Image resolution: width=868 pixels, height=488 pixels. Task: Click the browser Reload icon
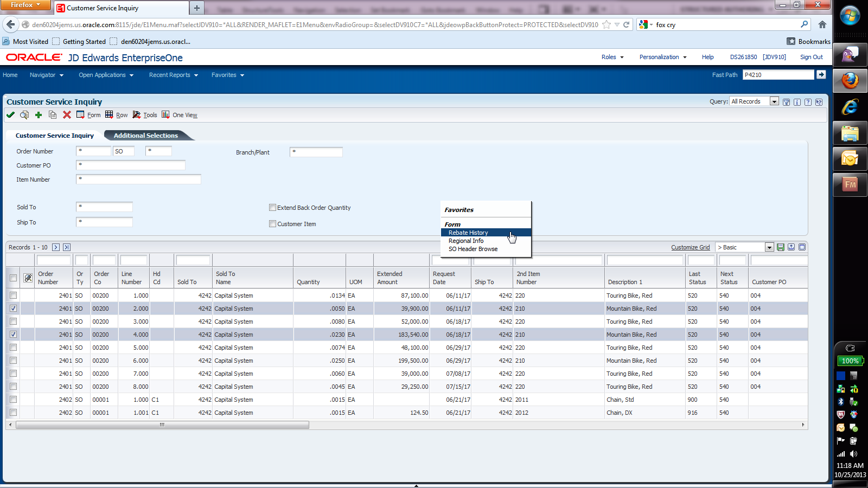626,24
